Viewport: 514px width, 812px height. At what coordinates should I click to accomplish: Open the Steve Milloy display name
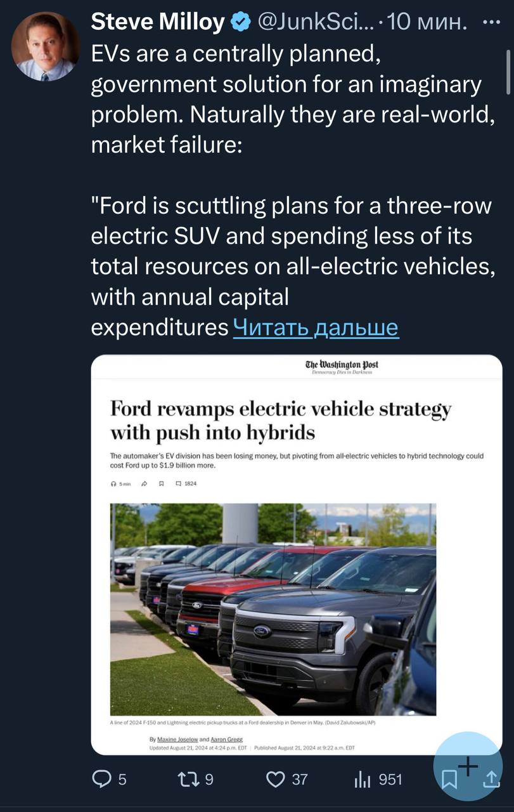(x=157, y=23)
